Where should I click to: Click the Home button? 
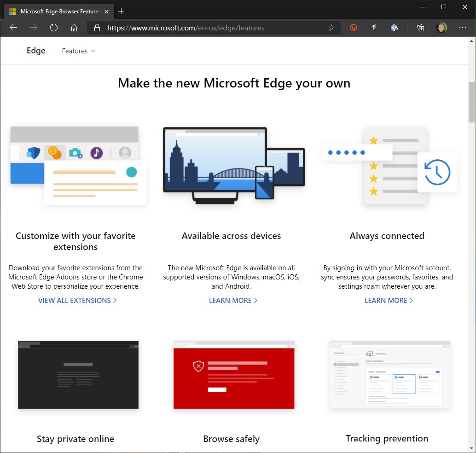coord(74,28)
